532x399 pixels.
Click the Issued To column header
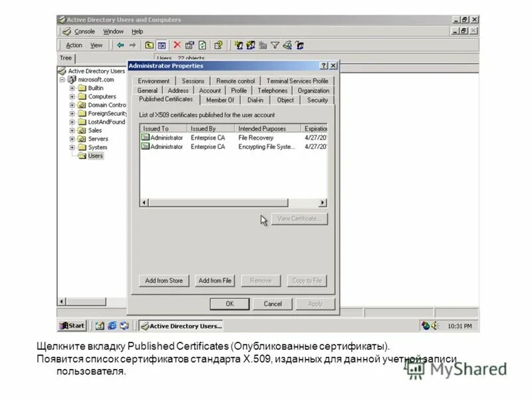(163, 128)
